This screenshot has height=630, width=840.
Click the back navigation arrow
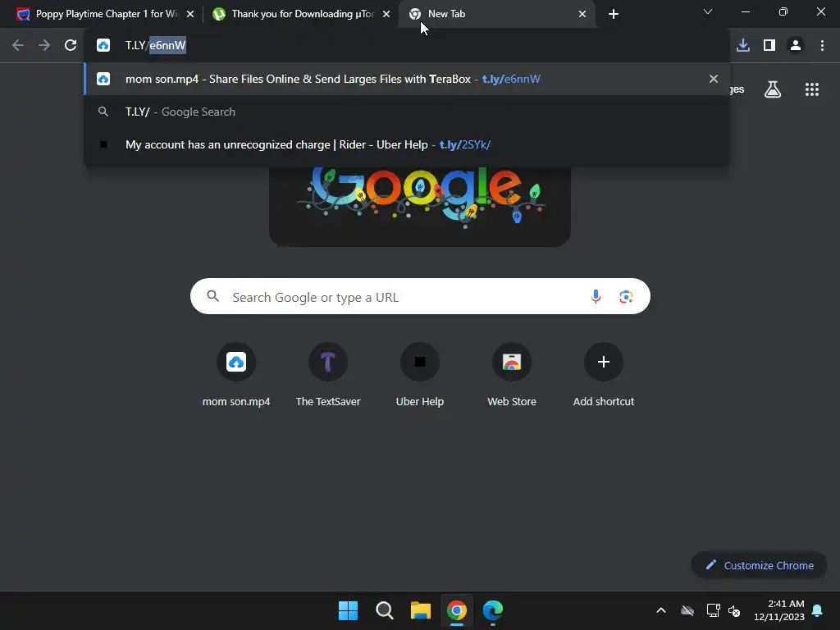(18, 46)
